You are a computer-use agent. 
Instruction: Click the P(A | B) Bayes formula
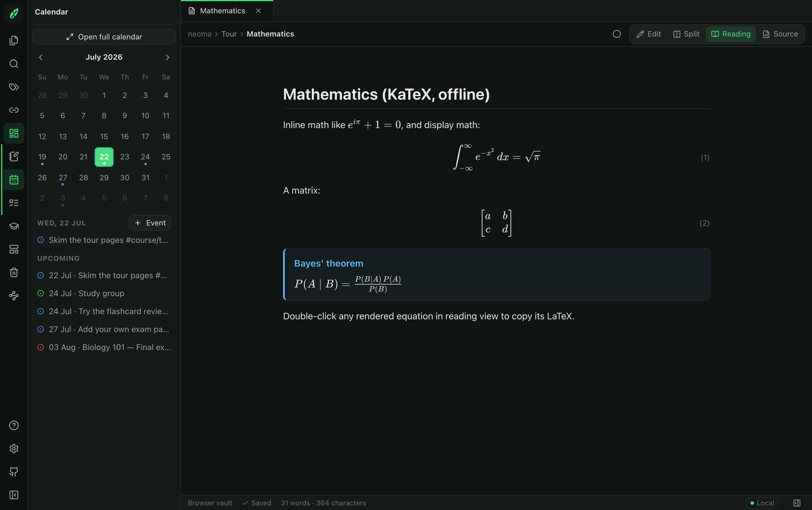(348, 284)
